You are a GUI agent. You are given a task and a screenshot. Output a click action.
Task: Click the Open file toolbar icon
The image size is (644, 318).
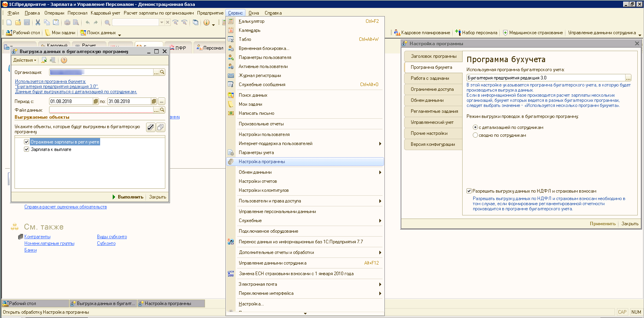[18, 22]
